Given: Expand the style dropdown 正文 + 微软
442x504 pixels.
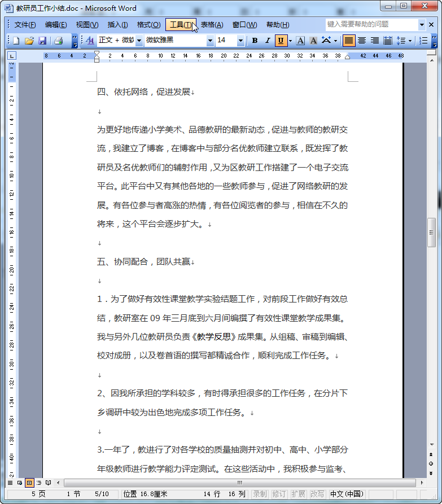Looking at the screenshot, I should pos(139,41).
